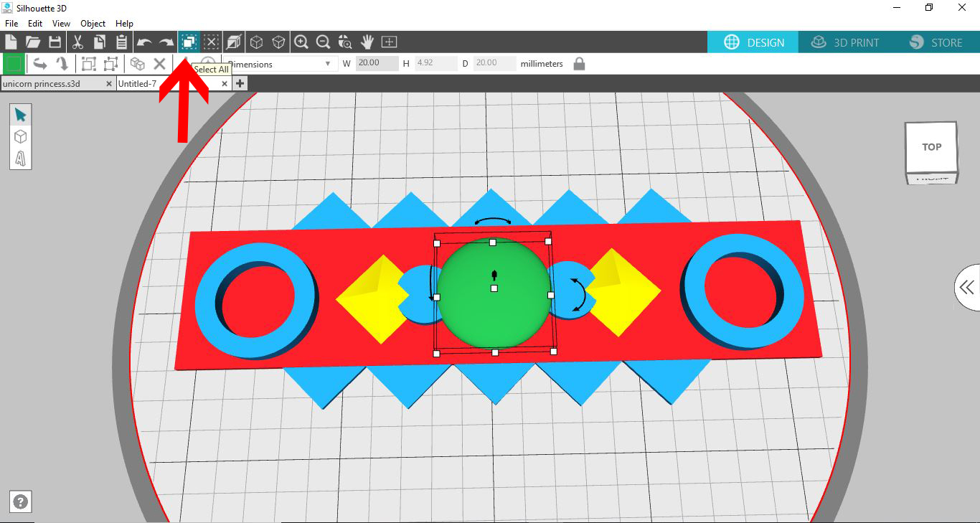980x523 pixels.
Task: Click the W width field
Action: click(x=377, y=63)
